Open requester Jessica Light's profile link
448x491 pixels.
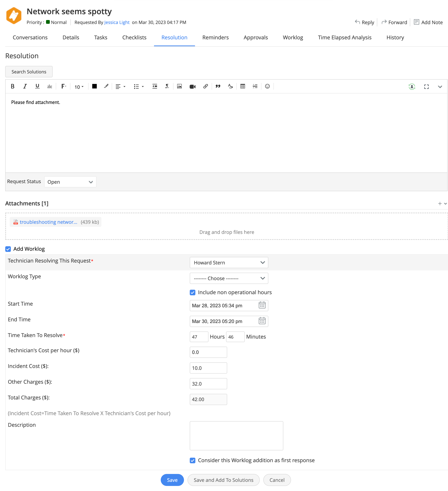117,22
